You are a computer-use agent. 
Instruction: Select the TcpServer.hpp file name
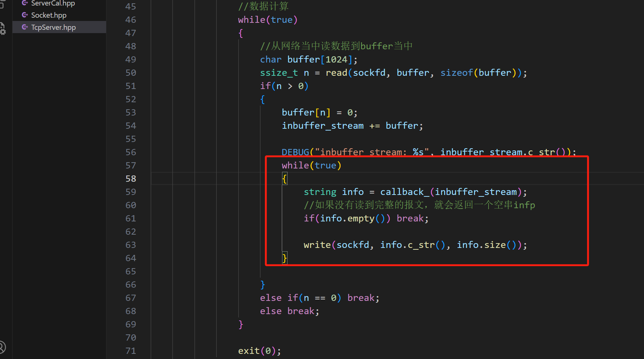coord(53,27)
